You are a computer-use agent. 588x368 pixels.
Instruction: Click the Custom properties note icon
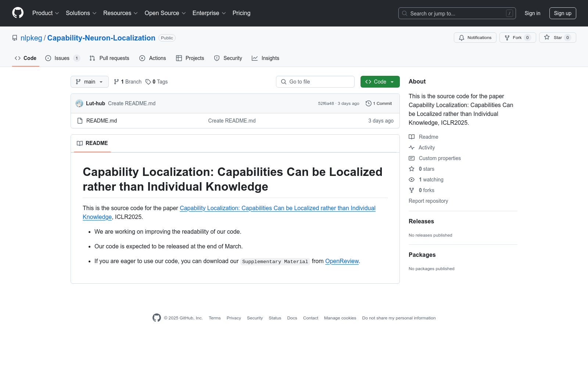(412, 158)
